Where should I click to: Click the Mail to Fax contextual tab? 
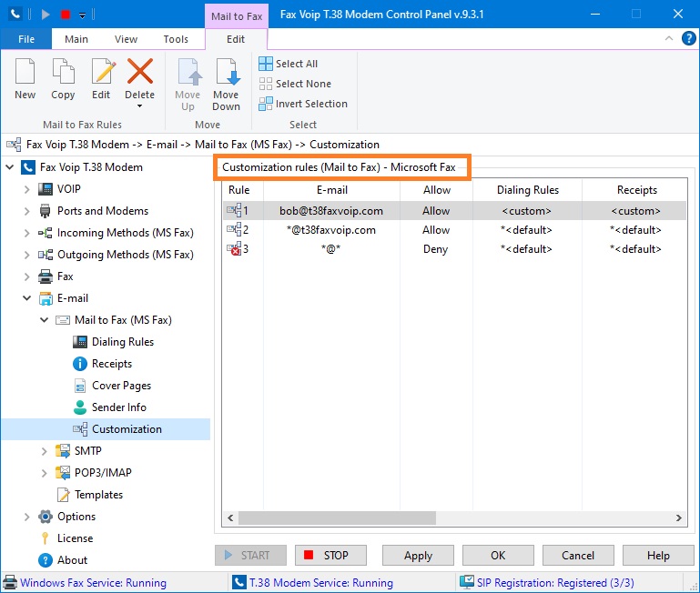click(237, 16)
